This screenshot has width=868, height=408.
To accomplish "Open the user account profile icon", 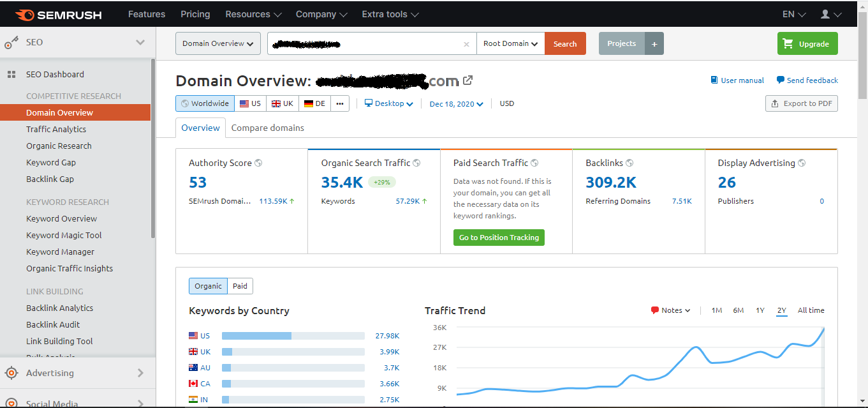I will (x=825, y=14).
